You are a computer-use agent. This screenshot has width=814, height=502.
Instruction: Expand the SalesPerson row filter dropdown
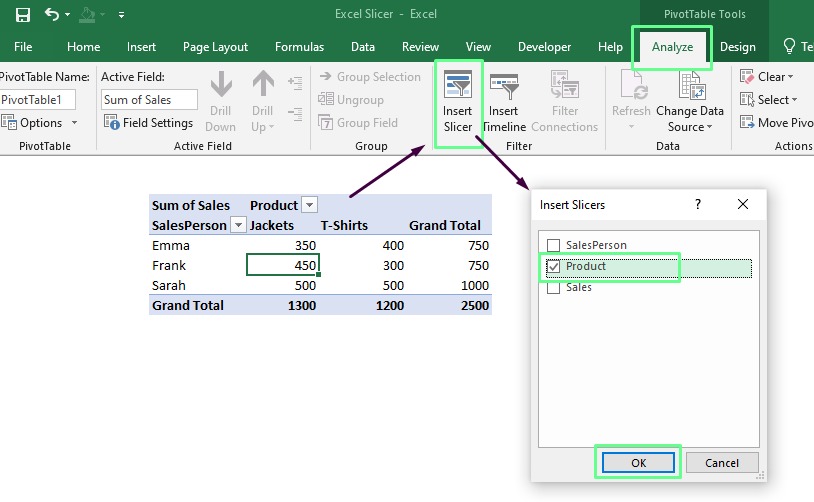coord(238,225)
